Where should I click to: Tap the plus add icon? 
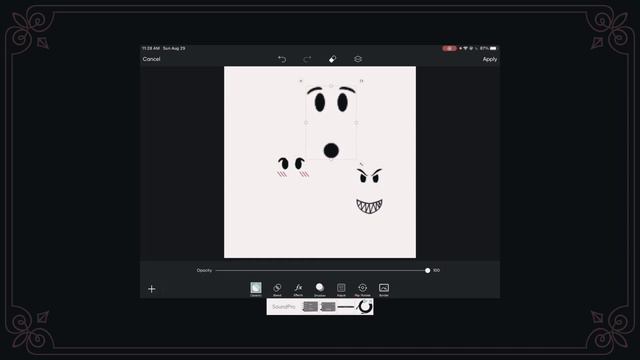tap(151, 289)
